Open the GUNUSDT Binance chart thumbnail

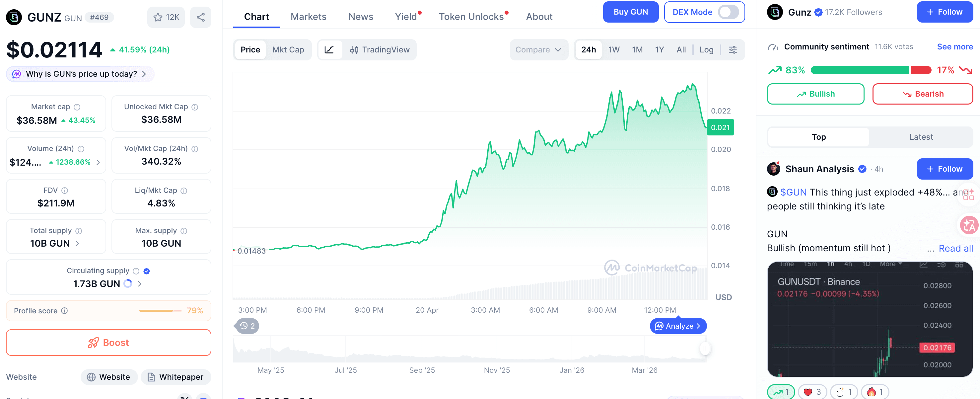[870, 319]
